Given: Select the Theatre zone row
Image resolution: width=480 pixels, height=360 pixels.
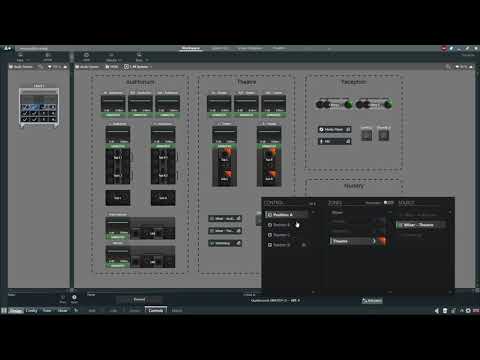Looking at the screenshot, I should point(353,241).
